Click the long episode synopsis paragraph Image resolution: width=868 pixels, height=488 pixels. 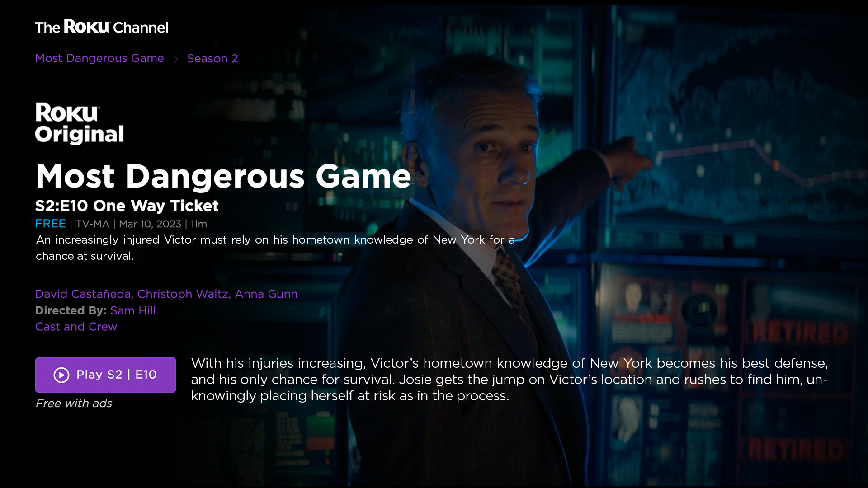(x=509, y=380)
